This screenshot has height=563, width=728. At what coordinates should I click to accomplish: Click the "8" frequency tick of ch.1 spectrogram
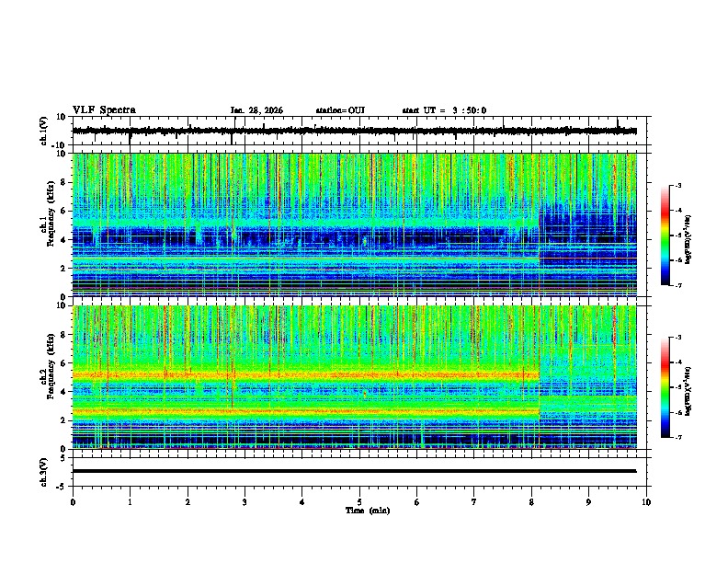coord(63,182)
